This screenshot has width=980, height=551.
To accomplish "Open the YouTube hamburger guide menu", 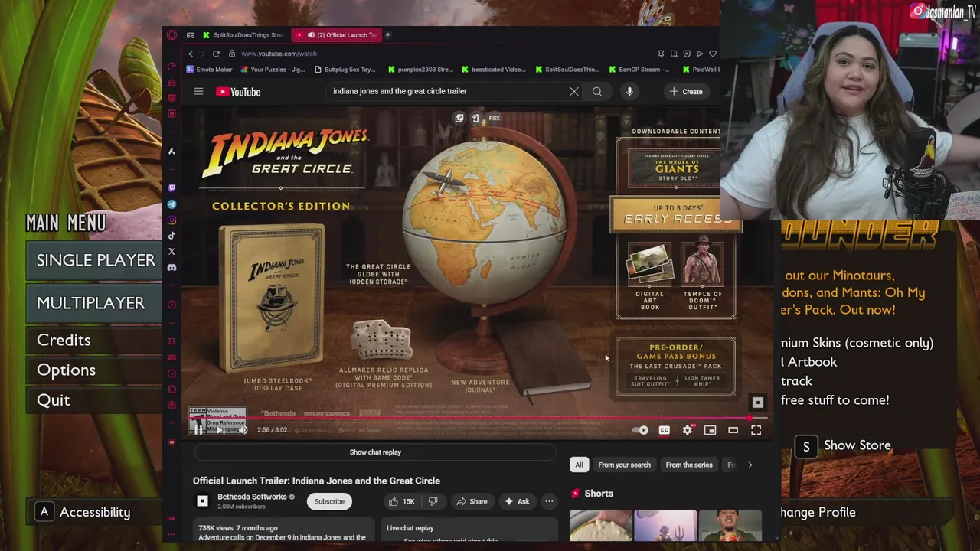I will point(198,91).
